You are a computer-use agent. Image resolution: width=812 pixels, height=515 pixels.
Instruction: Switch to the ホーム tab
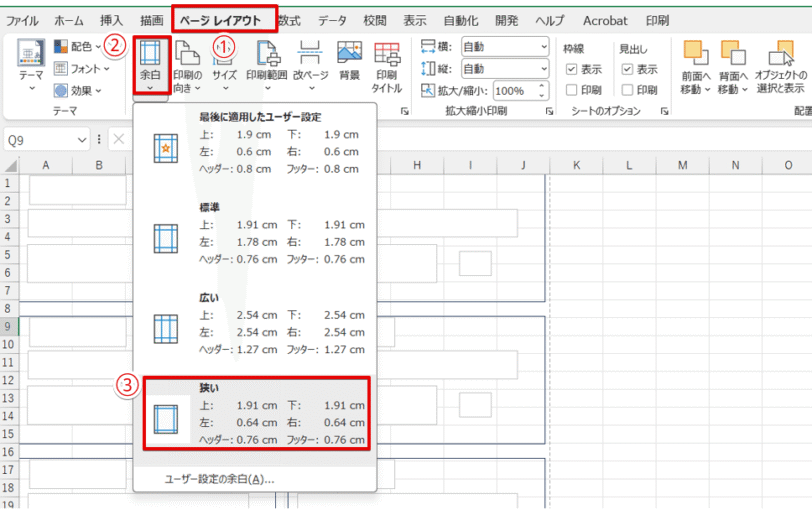[69, 21]
